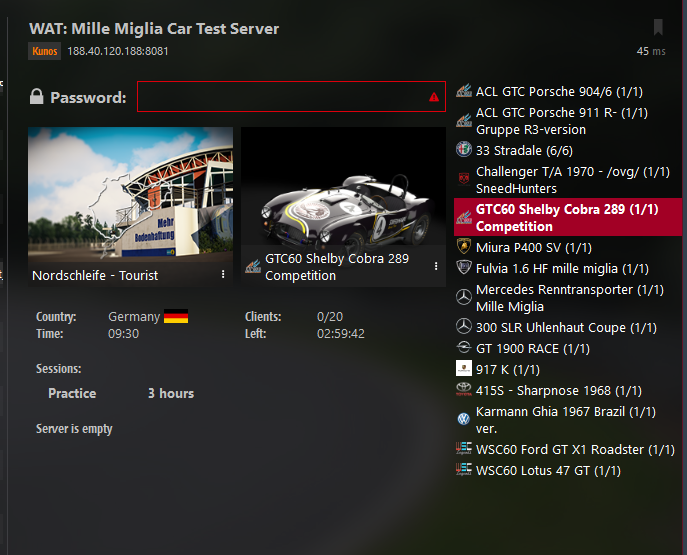Click red badge icon beside Challenger T/A
Viewport: 687px width, 555px height.
pos(464,178)
